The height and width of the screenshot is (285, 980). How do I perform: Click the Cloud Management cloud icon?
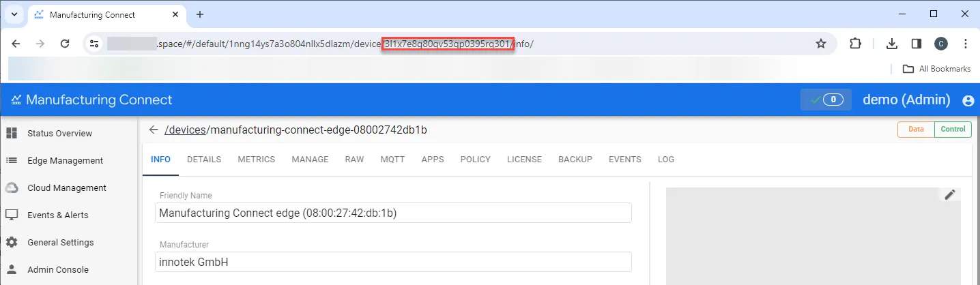pyautogui.click(x=12, y=187)
